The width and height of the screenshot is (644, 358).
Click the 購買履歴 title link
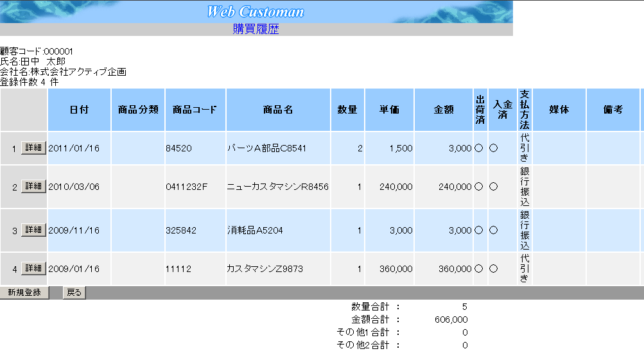click(x=256, y=30)
